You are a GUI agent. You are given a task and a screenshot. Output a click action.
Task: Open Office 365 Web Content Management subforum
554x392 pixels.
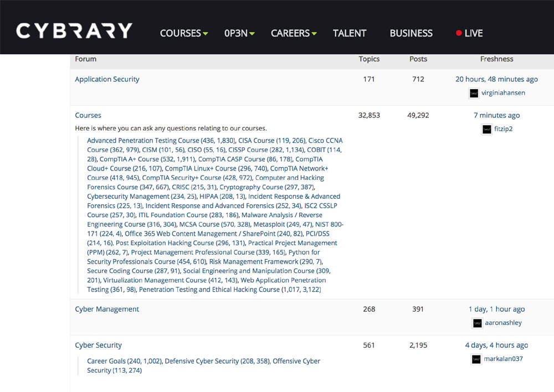click(214, 234)
